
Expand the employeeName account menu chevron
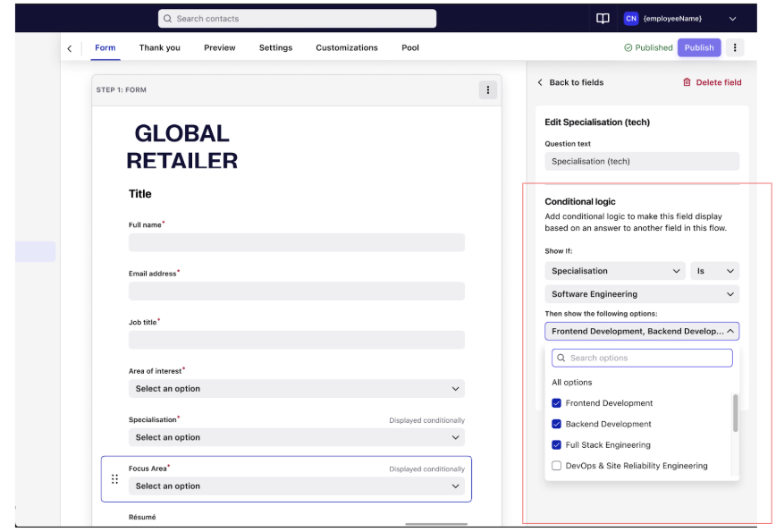click(x=732, y=19)
